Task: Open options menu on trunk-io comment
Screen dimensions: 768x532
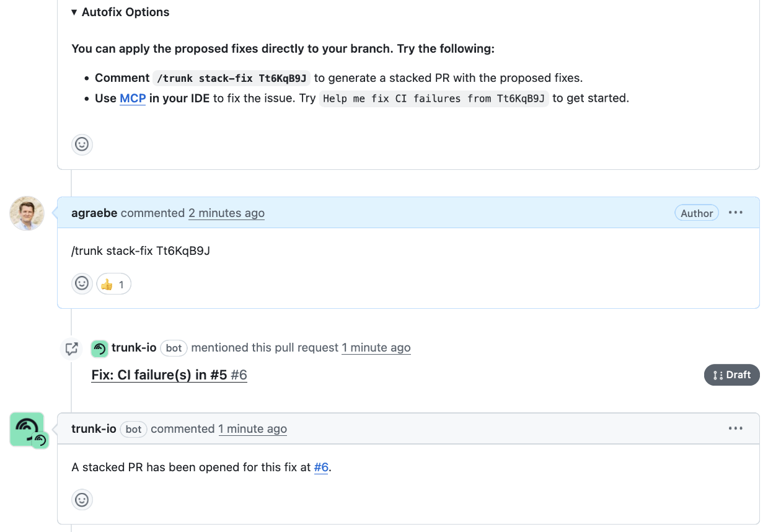Action: 736,428
